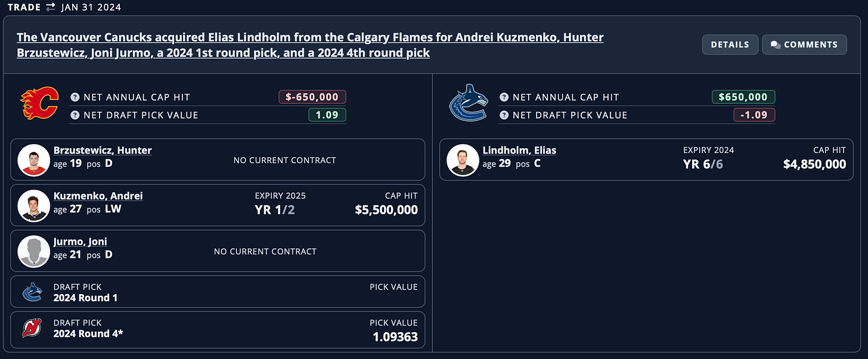Open the Comments button

804,45
